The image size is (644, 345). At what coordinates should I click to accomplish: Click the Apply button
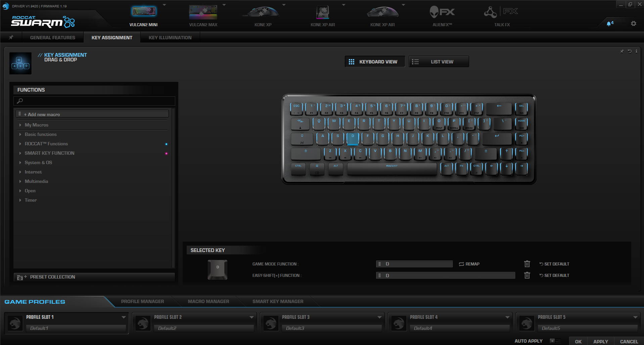coord(600,341)
